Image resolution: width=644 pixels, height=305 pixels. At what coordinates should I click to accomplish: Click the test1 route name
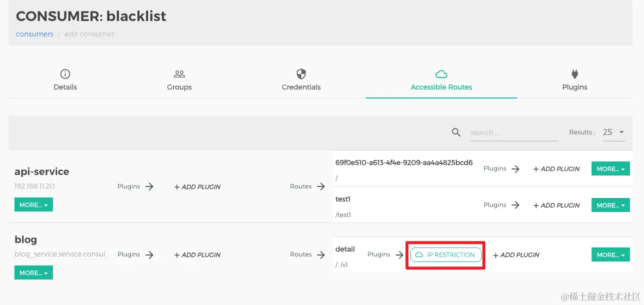pyautogui.click(x=343, y=199)
